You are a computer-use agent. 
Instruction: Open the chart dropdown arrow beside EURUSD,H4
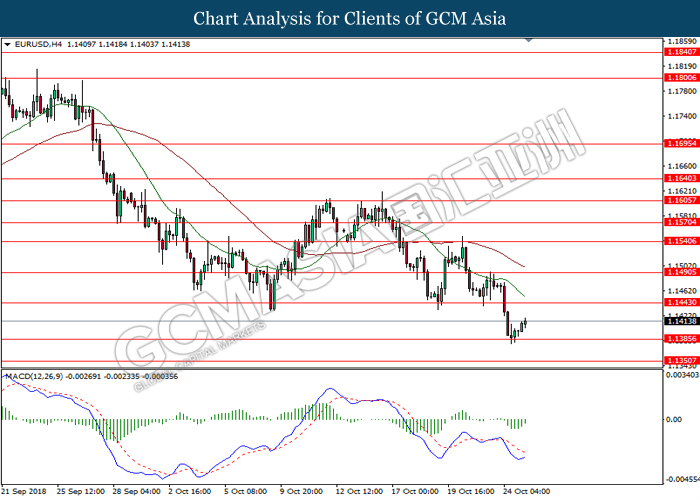[x=7, y=45]
